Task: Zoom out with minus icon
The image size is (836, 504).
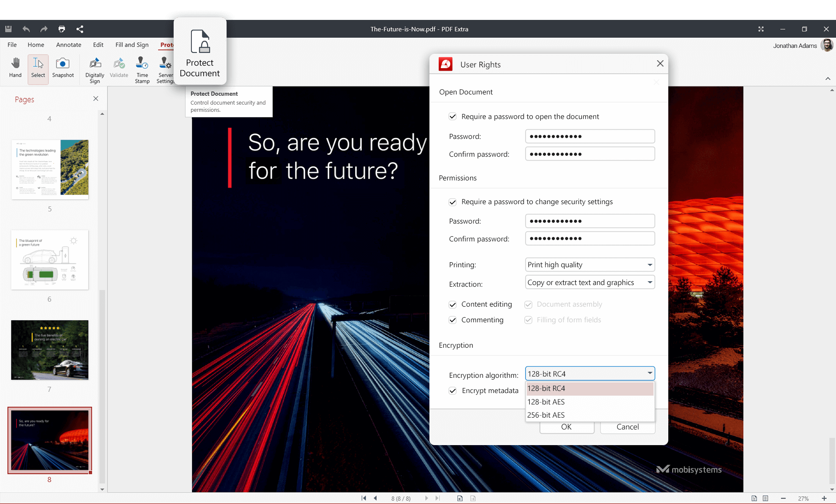Action: (x=783, y=498)
